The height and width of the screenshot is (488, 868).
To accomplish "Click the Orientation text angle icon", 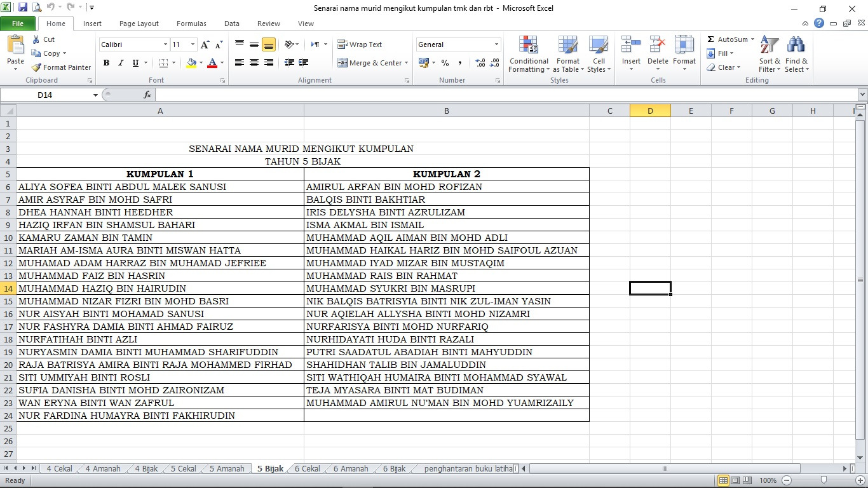I will pos(290,44).
